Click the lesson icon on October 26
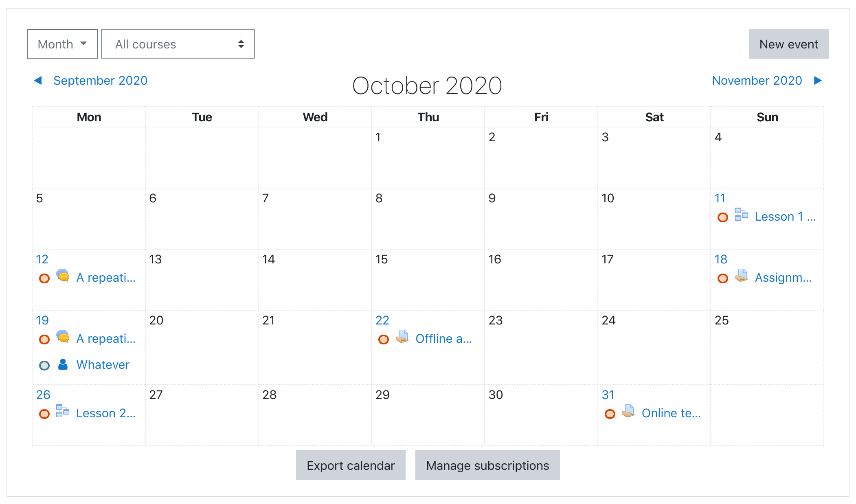856x504 pixels. tap(63, 411)
